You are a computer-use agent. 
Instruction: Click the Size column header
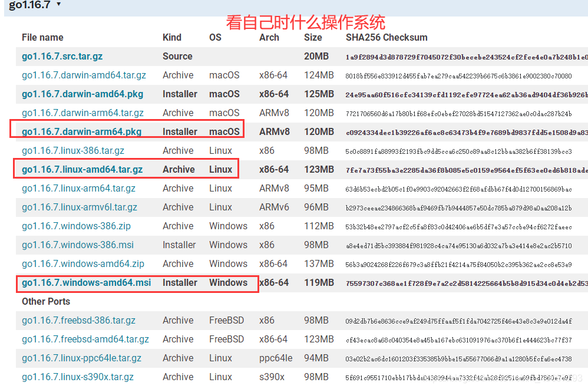tap(313, 38)
